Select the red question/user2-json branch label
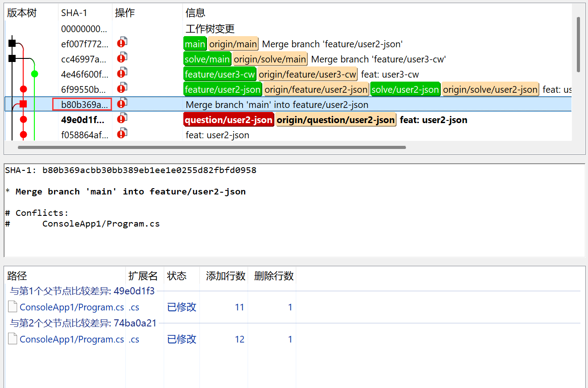The height and width of the screenshot is (388, 588). (229, 120)
